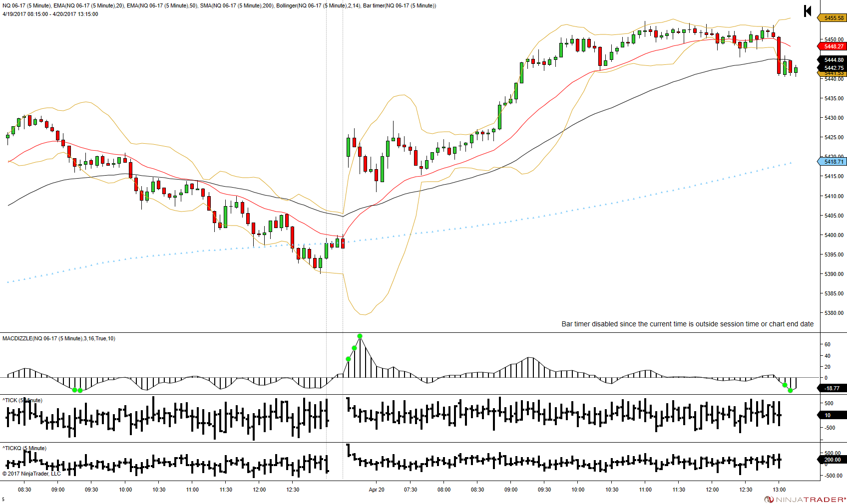This screenshot has height=504, width=847.
Task: Click the 5390.00 price axis label
Action: tap(834, 274)
